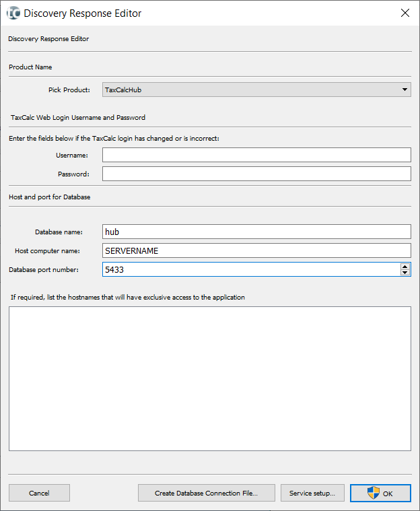The image size is (420, 511).
Task: Click the "Database port number:" label
Action: tap(44, 270)
